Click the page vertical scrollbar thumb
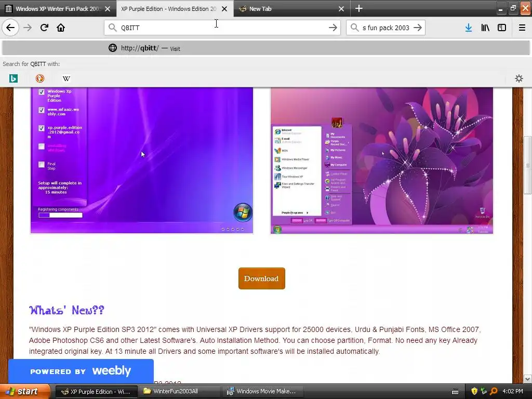 [527, 165]
